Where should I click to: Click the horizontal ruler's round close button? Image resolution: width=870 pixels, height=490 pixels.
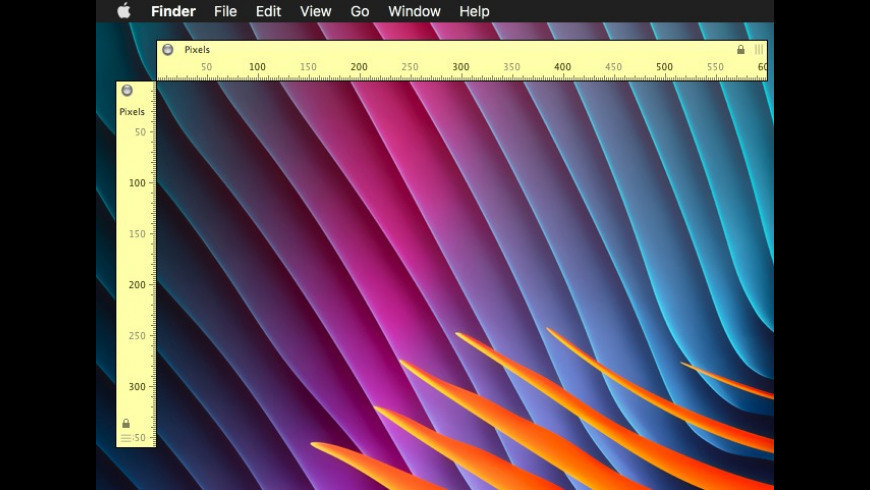[168, 49]
